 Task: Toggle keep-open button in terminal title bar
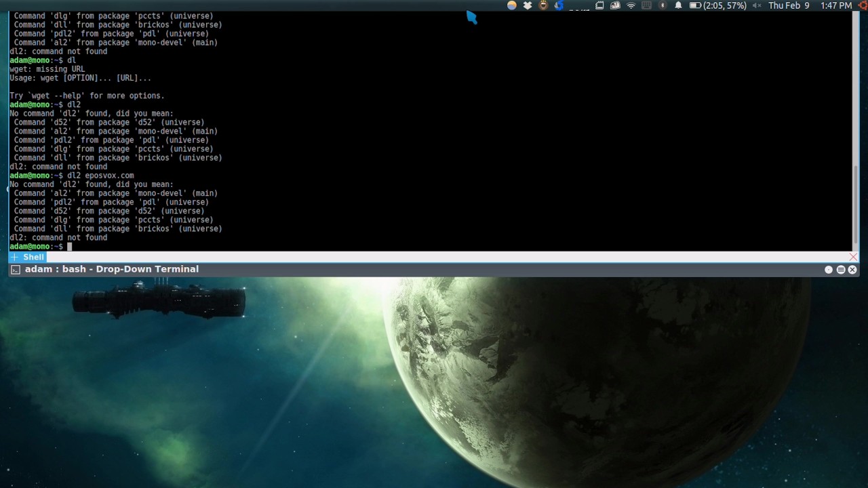tap(829, 270)
